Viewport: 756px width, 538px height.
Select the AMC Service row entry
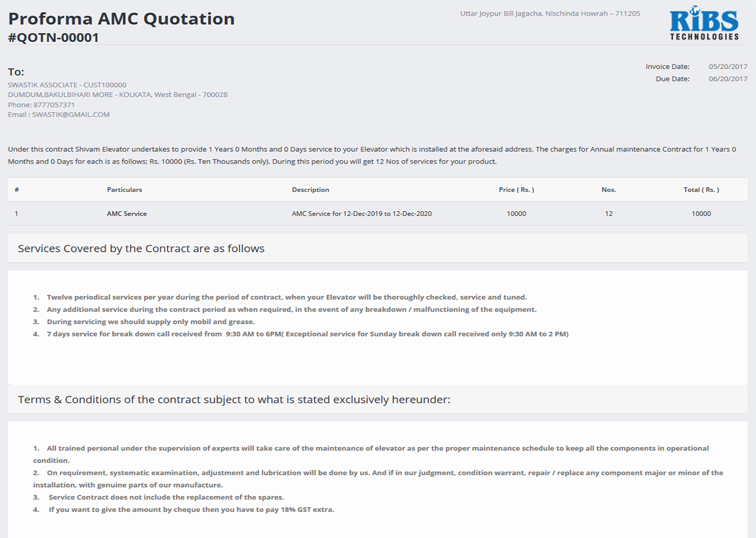[x=127, y=214]
